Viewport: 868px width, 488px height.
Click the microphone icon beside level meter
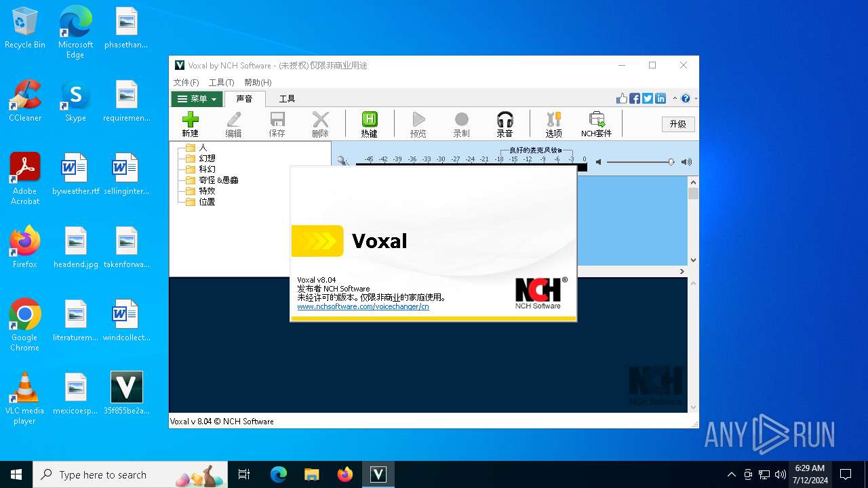click(x=343, y=161)
